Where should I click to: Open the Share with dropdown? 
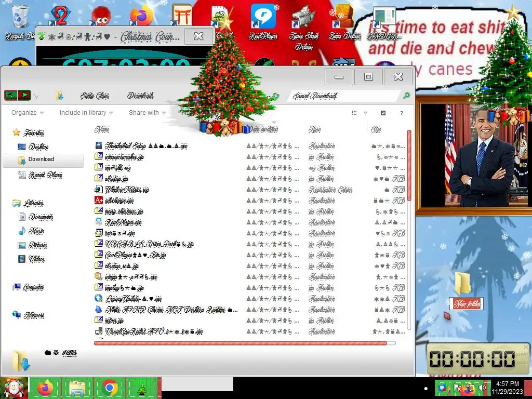147,113
